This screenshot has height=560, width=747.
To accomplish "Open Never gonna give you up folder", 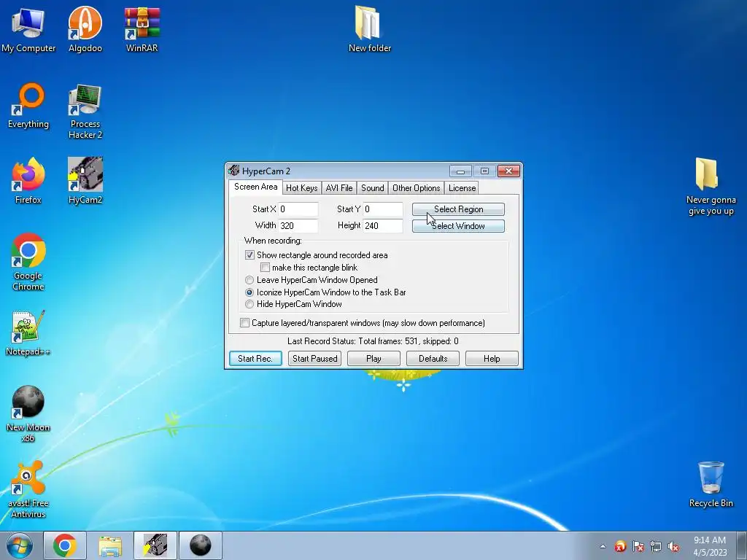I will 711,187.
